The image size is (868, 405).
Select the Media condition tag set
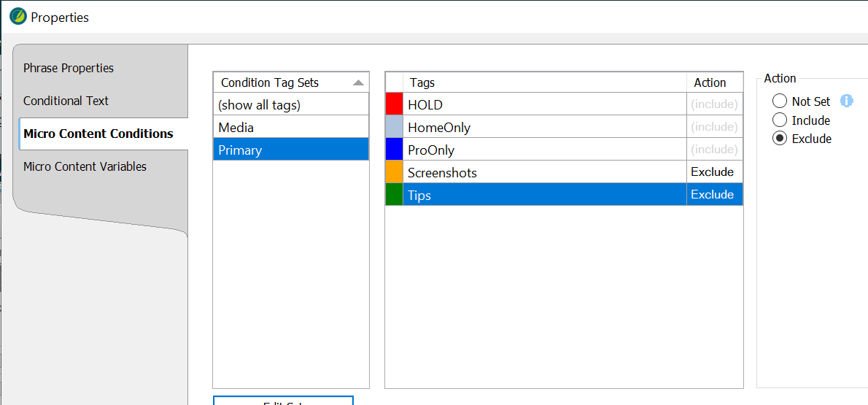coord(291,127)
